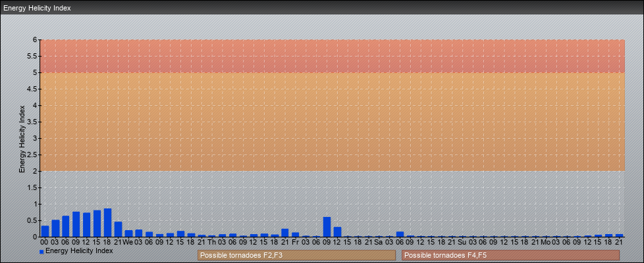Click the Sa day label on the x-axis

click(379, 242)
